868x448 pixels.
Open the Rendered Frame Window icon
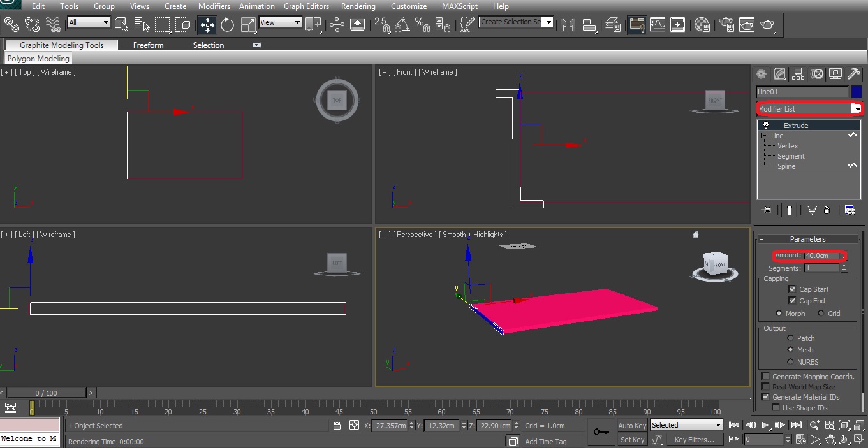[747, 25]
